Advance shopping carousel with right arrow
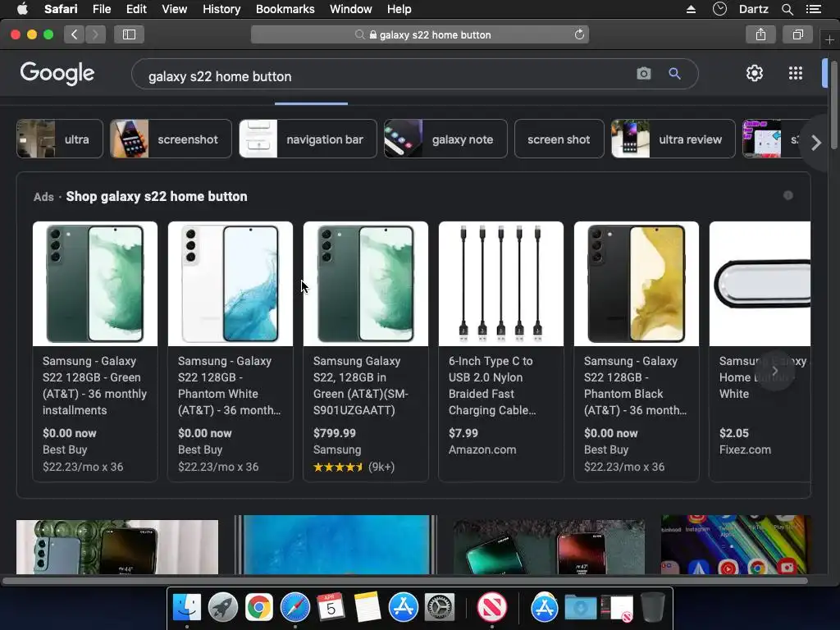840x630 pixels. coord(774,371)
